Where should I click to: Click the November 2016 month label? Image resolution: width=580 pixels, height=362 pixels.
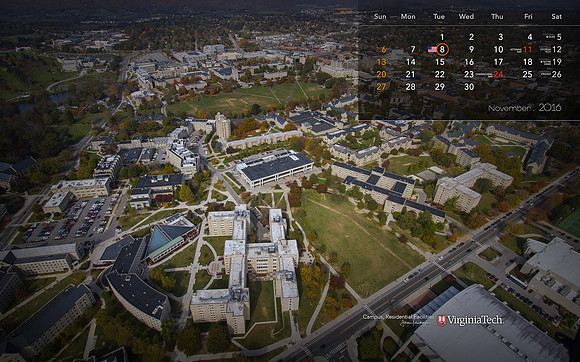click(x=525, y=108)
